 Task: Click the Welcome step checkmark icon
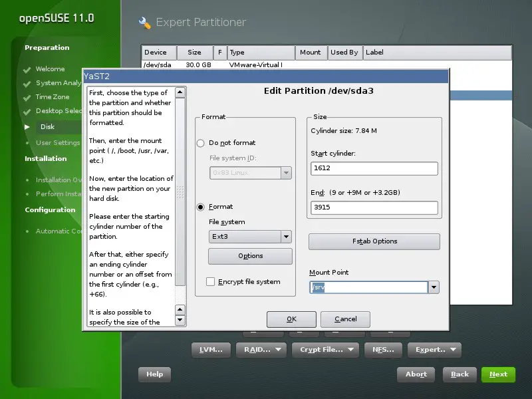coord(27,70)
